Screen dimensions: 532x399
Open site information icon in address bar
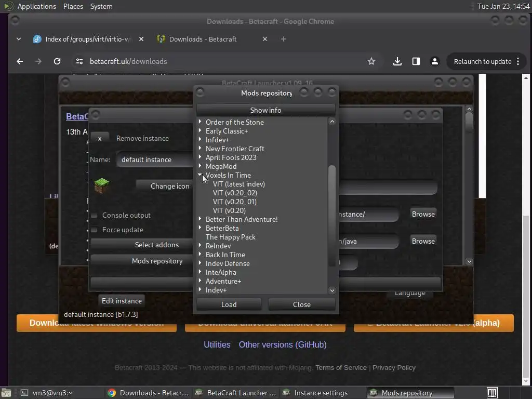click(79, 61)
